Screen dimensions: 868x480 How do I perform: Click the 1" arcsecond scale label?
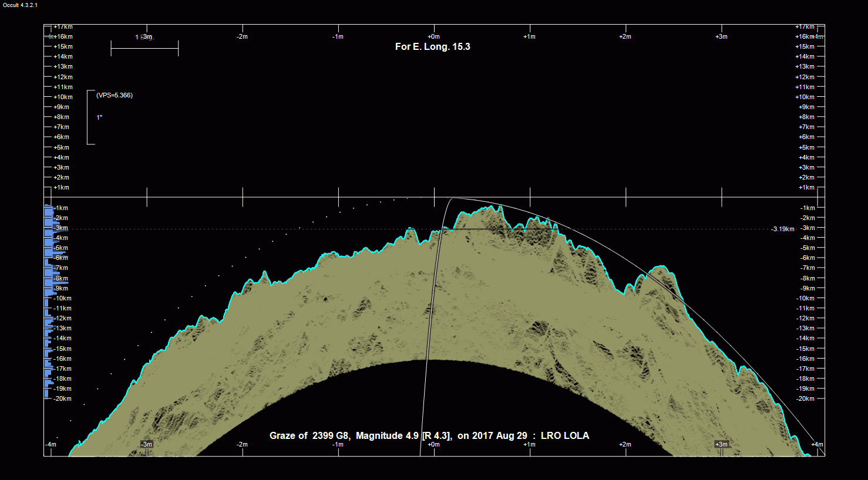pyautogui.click(x=99, y=117)
